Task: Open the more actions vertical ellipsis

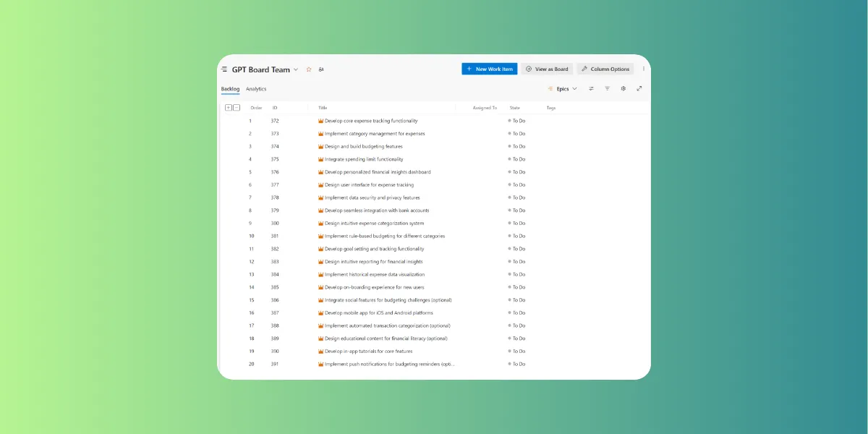Action: coord(644,69)
